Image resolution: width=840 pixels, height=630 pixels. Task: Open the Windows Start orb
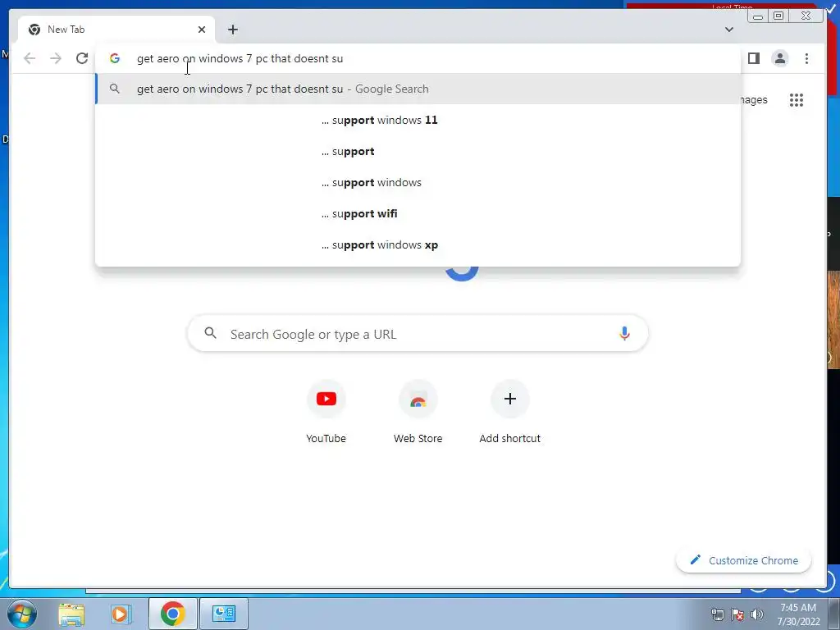click(x=21, y=614)
